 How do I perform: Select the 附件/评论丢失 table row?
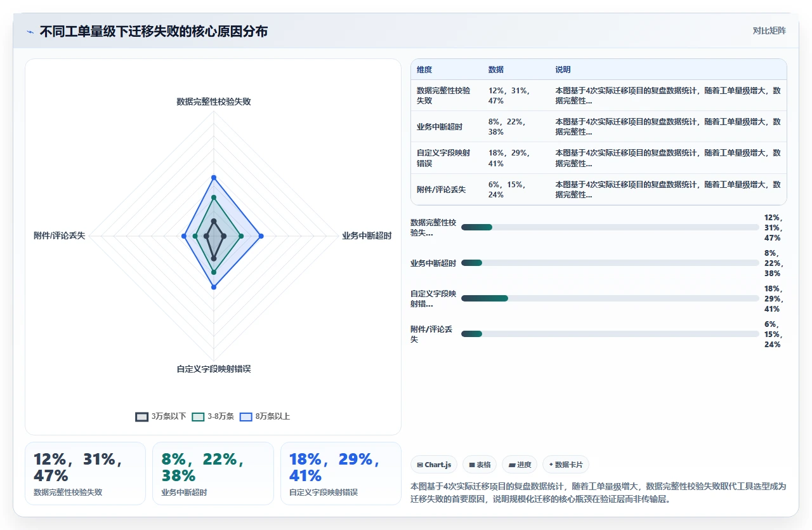point(599,189)
